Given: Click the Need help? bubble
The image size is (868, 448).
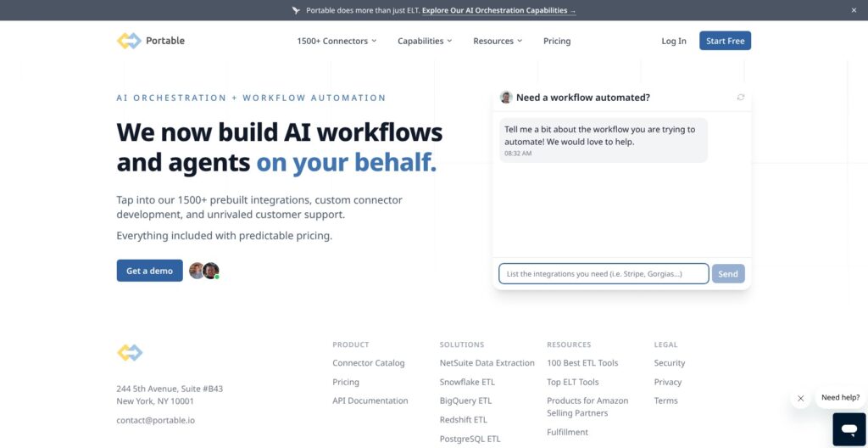Looking at the screenshot, I should [x=840, y=398].
